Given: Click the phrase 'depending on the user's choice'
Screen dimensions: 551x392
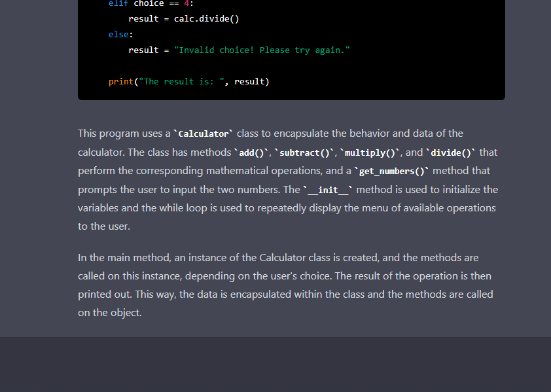Looking at the screenshot, I should click(x=258, y=276).
